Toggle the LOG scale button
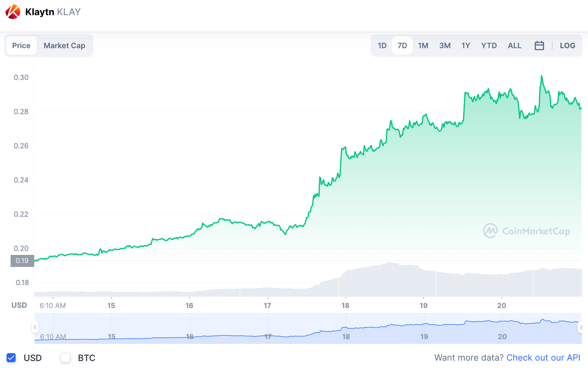Image resolution: width=588 pixels, height=368 pixels. pos(567,45)
